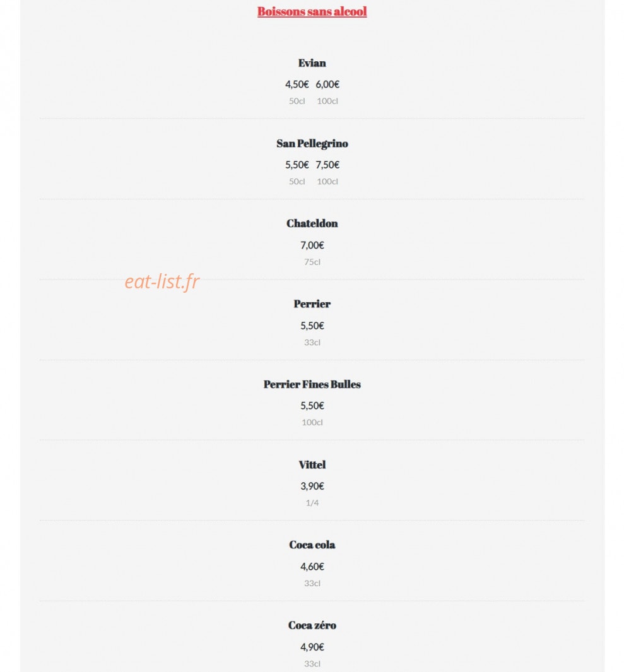Select the Perrier Fines Bulles title
Screen dimensions: 624x672
pyautogui.click(x=312, y=384)
